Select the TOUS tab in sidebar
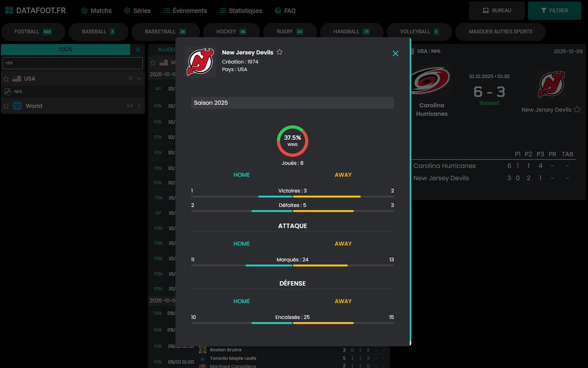The image size is (588, 368). 66,49
